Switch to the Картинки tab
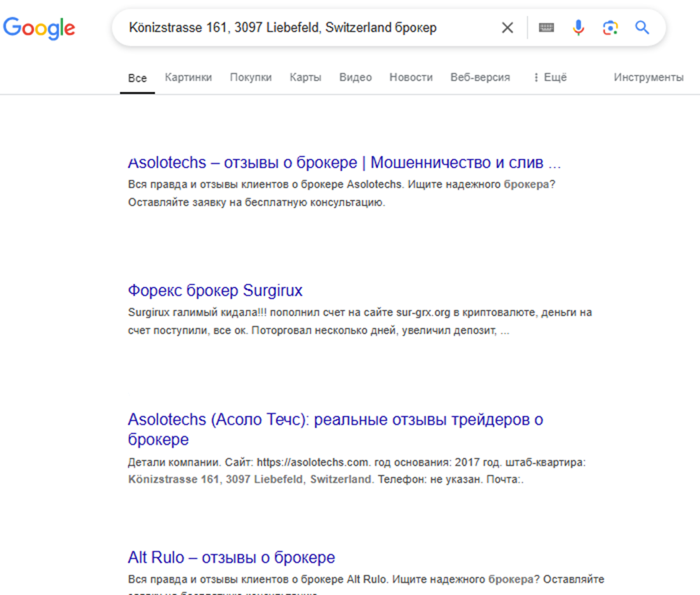The height and width of the screenshot is (595, 700). click(x=188, y=78)
